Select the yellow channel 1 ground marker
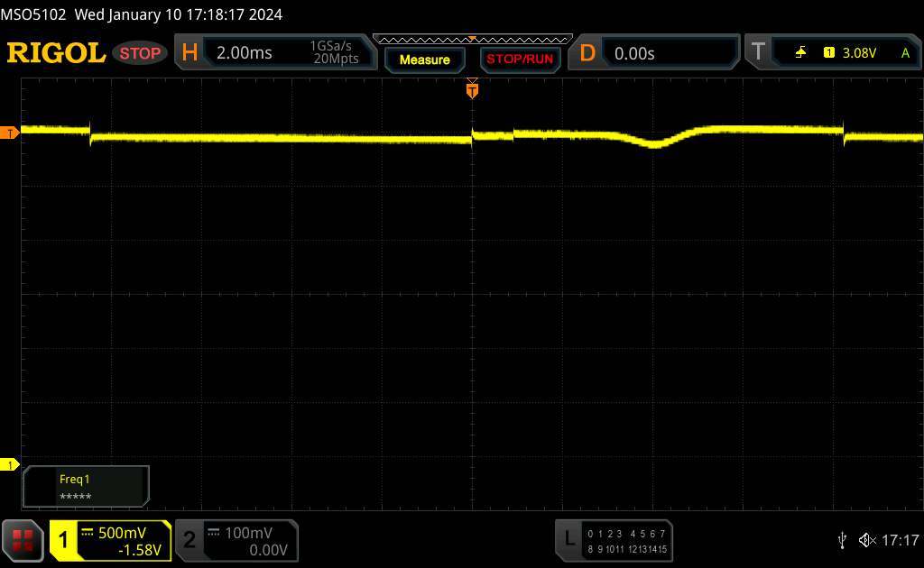The height and width of the screenshot is (568, 924). coord(10,464)
